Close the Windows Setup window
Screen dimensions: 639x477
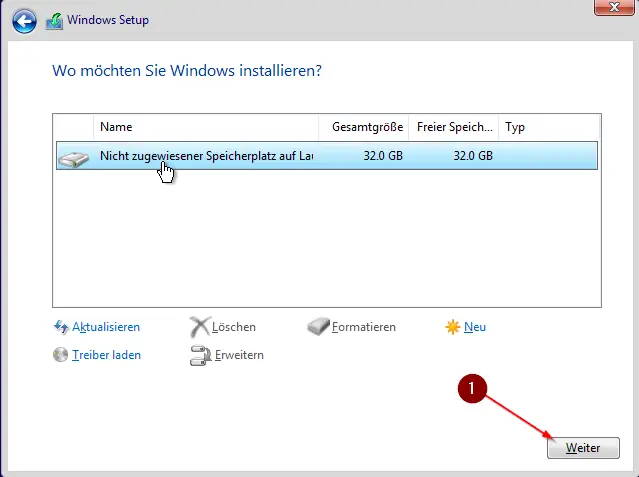click(614, 7)
